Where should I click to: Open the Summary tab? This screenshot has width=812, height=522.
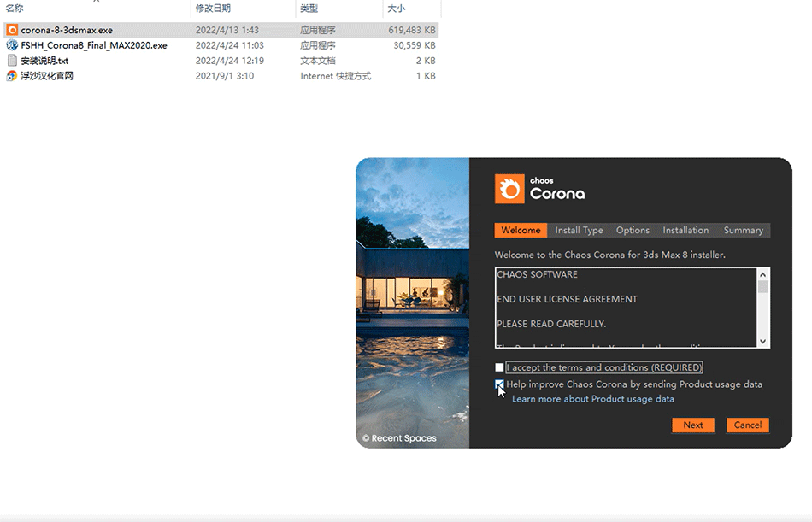click(743, 230)
